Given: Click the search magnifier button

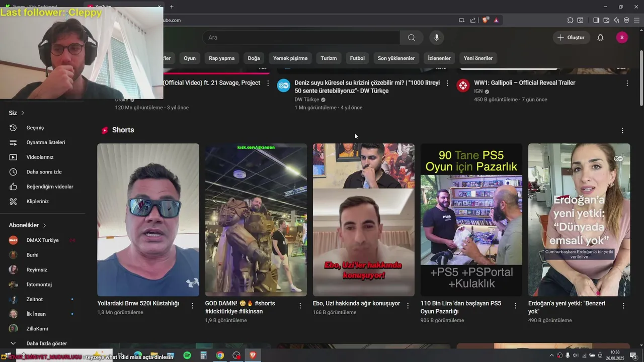Looking at the screenshot, I should point(412,38).
